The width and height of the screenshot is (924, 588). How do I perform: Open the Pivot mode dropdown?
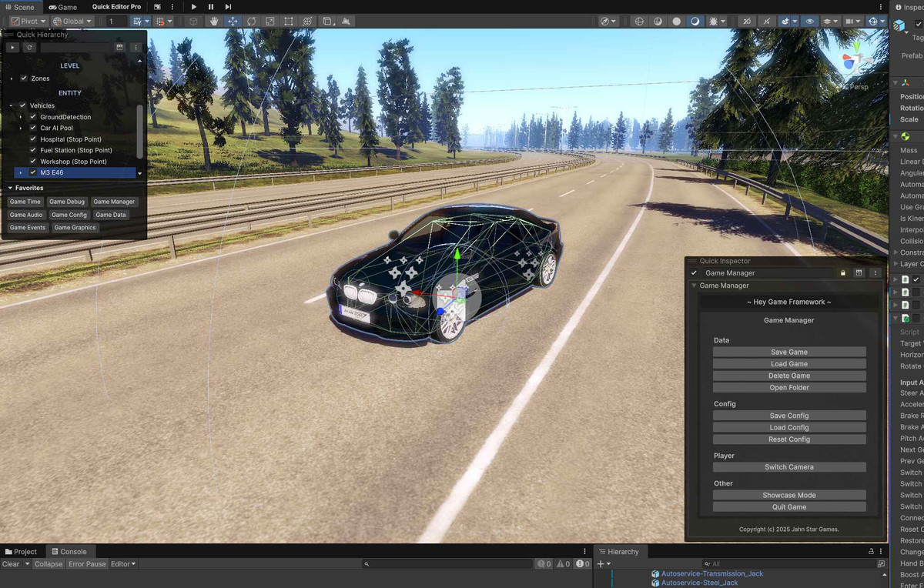click(29, 21)
